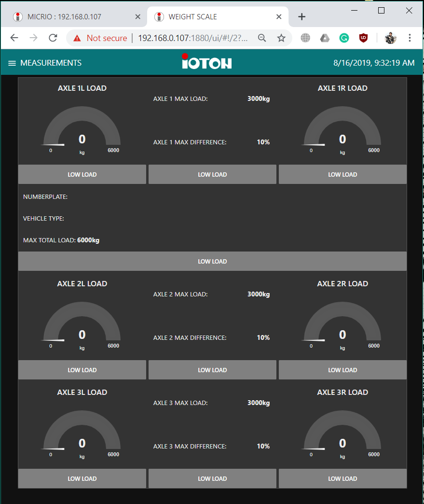This screenshot has height=504, width=424.
Task: Click the 10% value of AXLE 1 MAX DIFFERENCE
Action: click(263, 142)
